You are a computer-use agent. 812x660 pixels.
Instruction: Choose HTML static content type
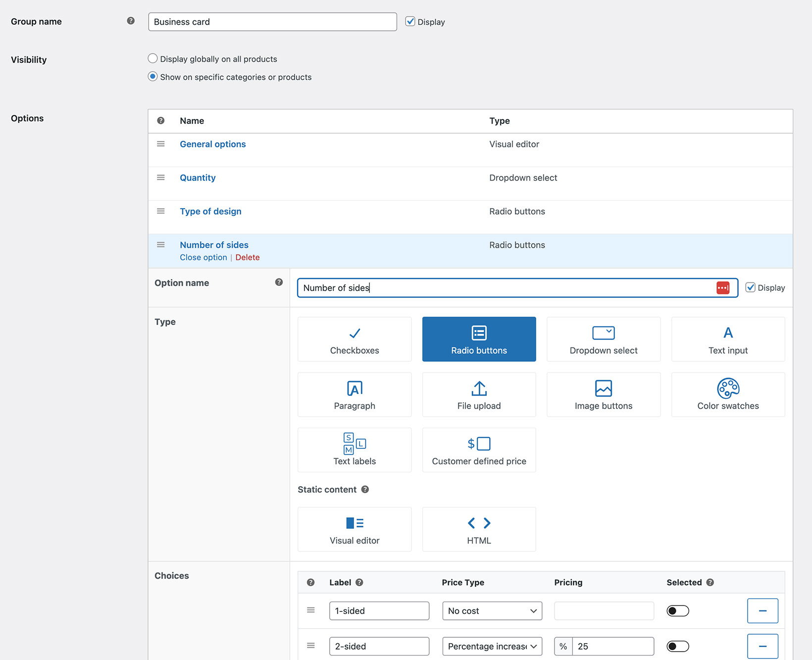[x=479, y=529]
